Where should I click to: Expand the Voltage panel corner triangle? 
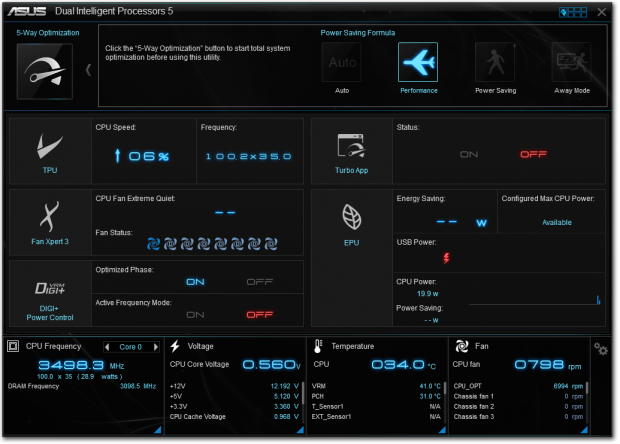[x=300, y=429]
